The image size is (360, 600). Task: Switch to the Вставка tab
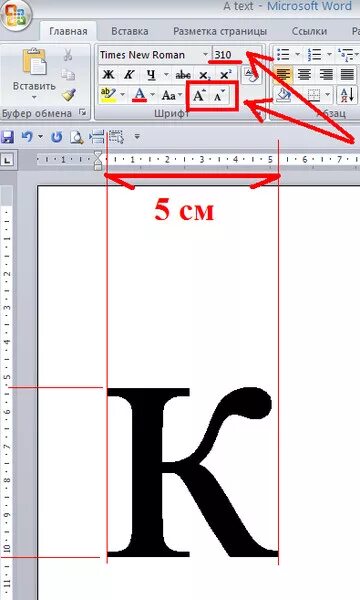pos(130,31)
